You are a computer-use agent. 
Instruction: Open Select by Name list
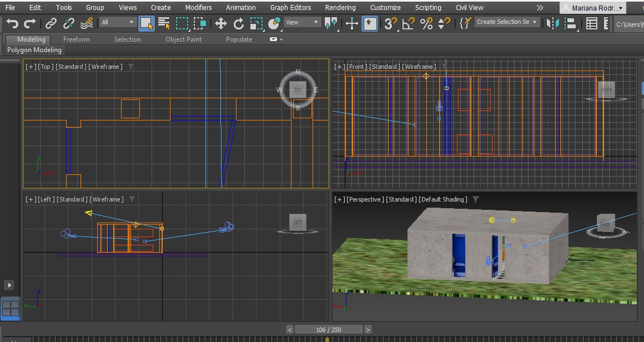[164, 23]
